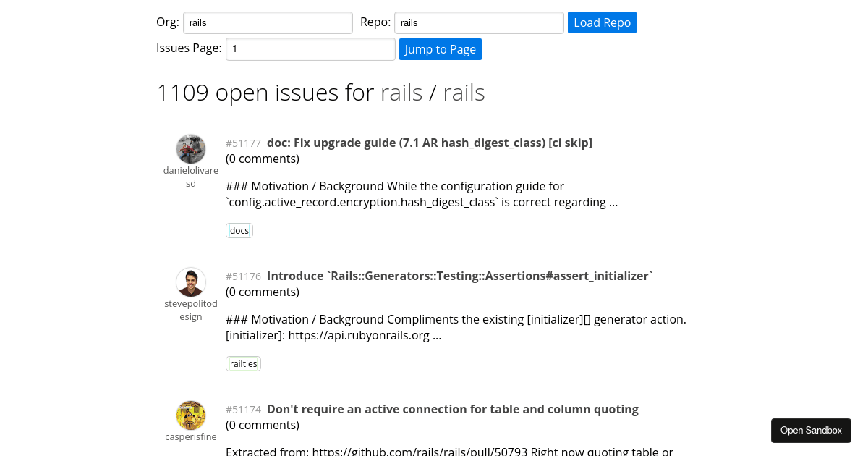Click issue number #51174

[243, 410]
